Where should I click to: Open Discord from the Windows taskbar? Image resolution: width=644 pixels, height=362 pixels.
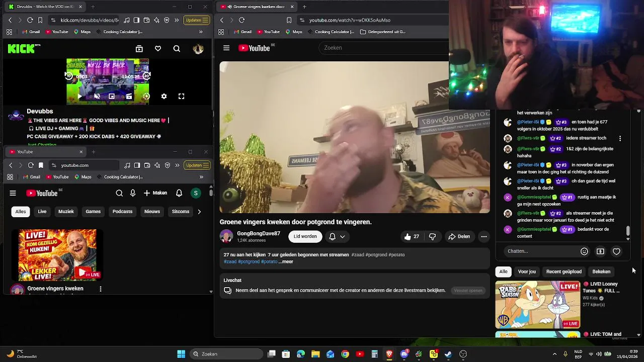(x=404, y=354)
